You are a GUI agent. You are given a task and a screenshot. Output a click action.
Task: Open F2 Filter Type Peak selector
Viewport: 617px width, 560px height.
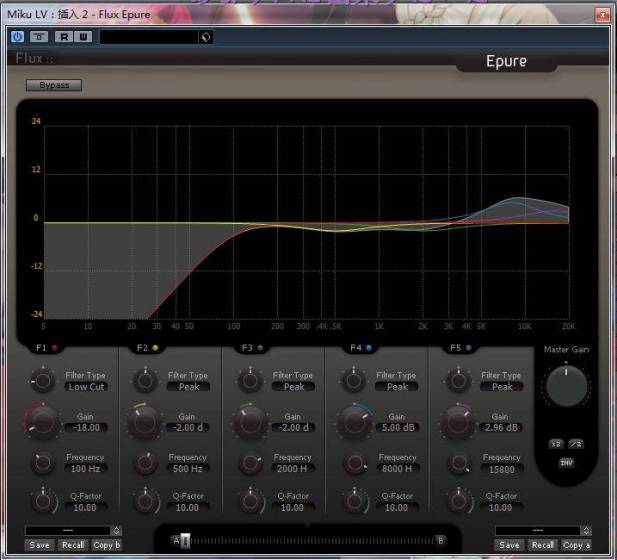189,387
